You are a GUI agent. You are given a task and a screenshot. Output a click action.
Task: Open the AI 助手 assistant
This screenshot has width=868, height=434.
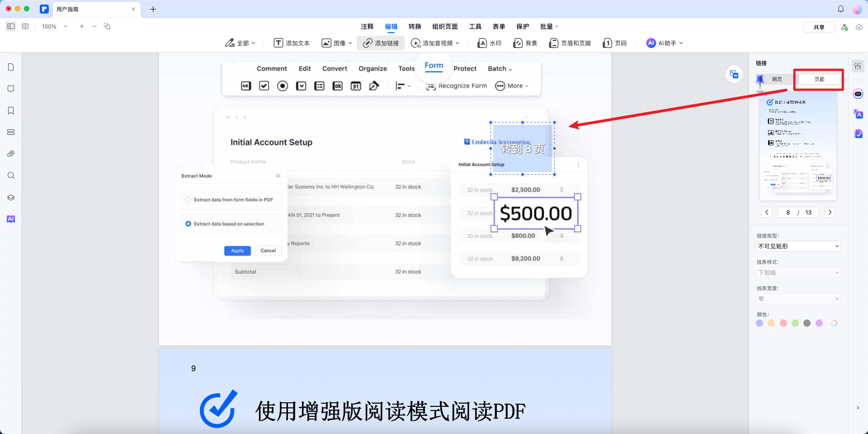click(664, 43)
